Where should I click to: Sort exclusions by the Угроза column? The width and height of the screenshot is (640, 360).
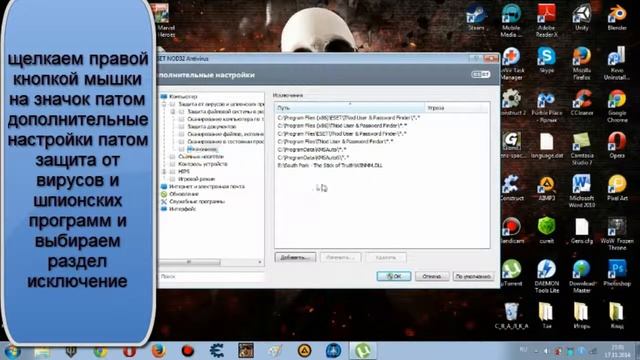tap(456, 108)
